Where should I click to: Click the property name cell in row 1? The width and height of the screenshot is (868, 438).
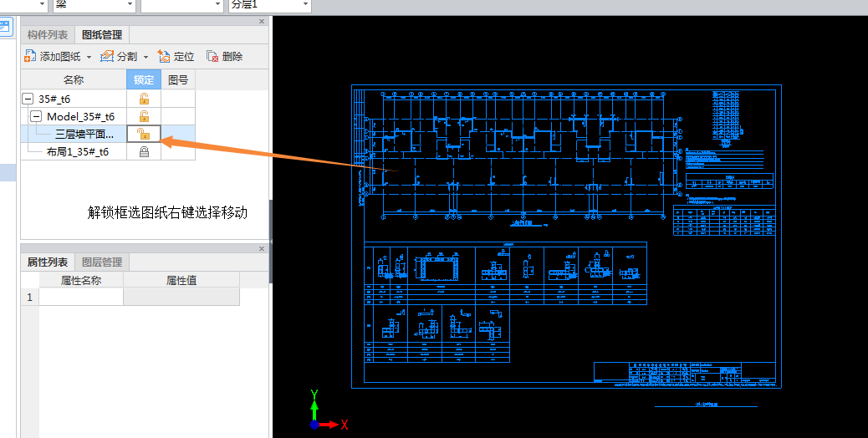click(x=81, y=297)
